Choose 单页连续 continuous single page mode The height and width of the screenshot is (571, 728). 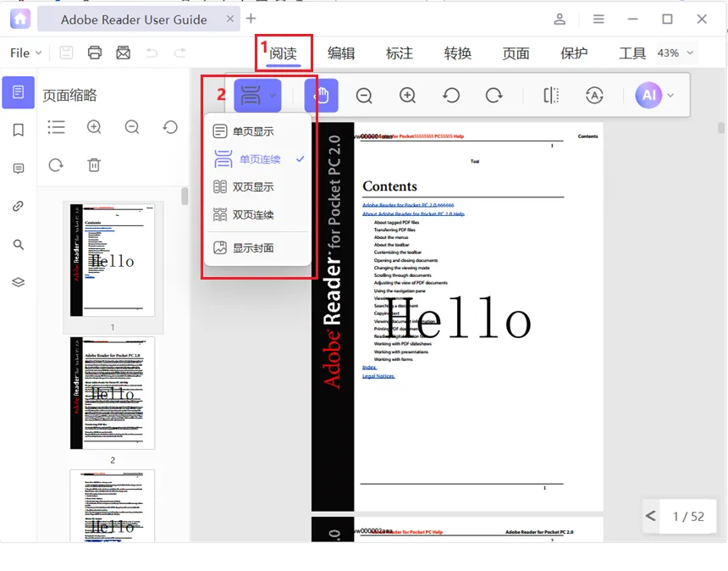pos(257,159)
